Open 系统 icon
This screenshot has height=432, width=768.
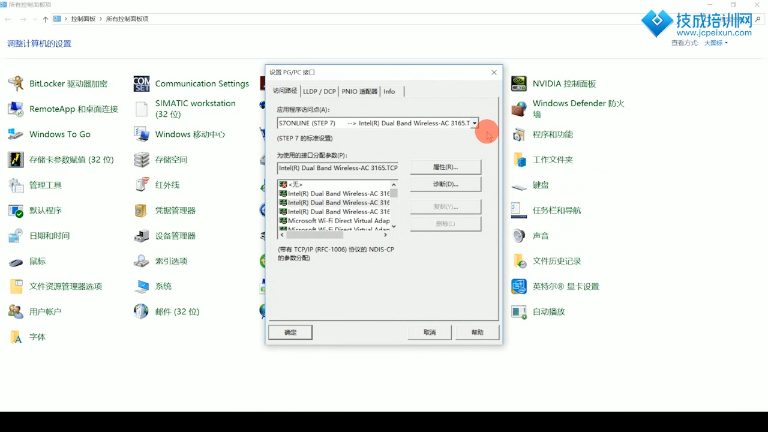(142, 287)
